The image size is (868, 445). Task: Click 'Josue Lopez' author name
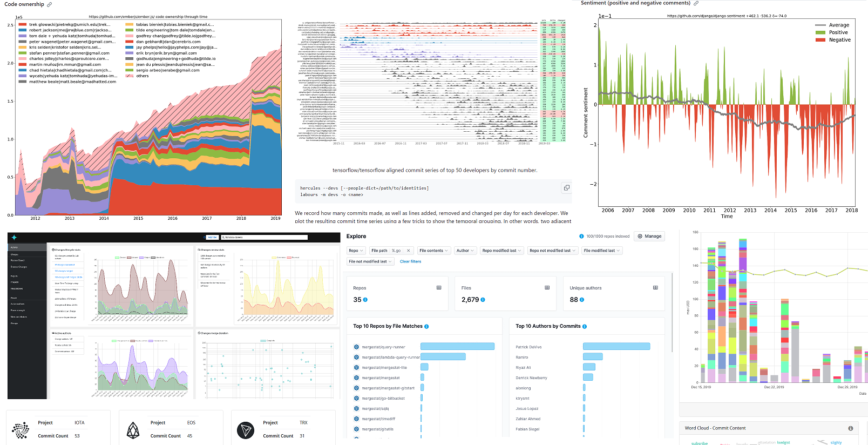point(527,409)
